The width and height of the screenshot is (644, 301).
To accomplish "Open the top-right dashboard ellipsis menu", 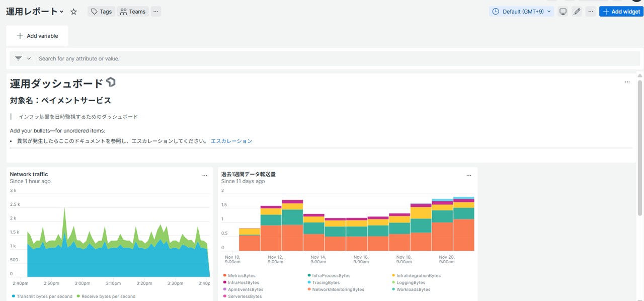I will (591, 12).
